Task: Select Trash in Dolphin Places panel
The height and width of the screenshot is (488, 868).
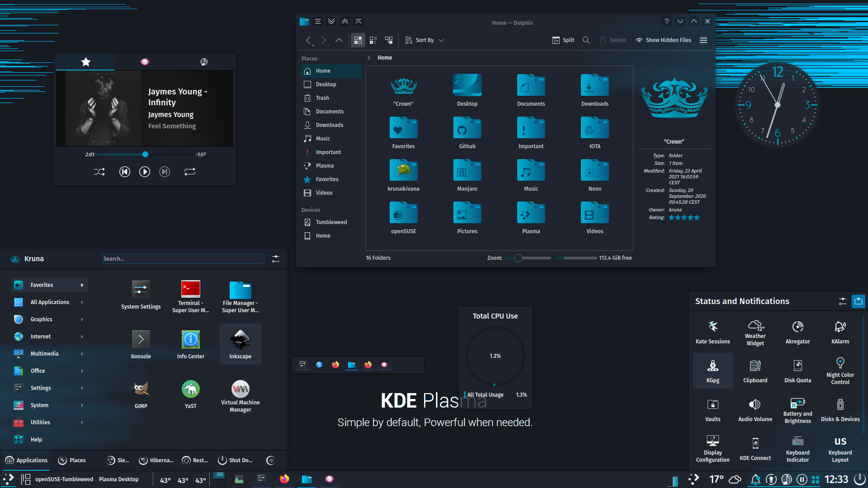Action: (x=330, y=98)
